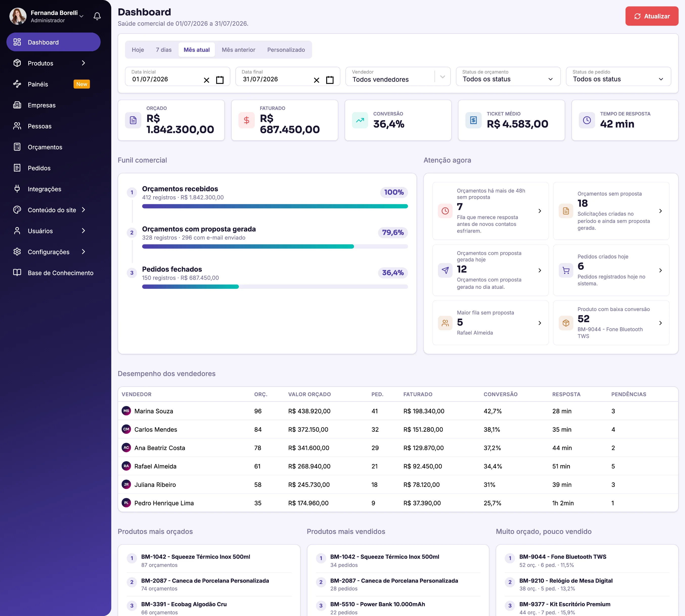Click the Marina Souza row name
The height and width of the screenshot is (616, 685).
(x=153, y=411)
